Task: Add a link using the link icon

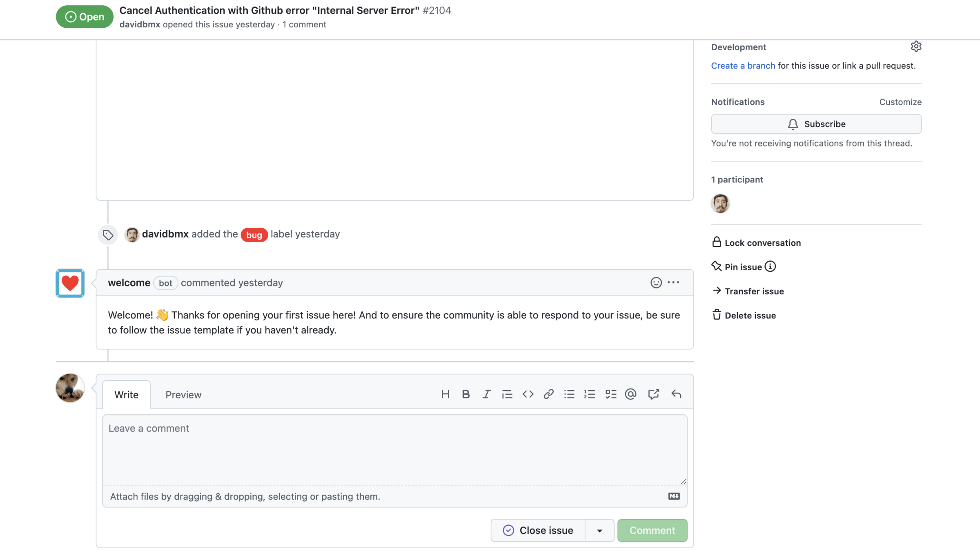Action: click(548, 394)
